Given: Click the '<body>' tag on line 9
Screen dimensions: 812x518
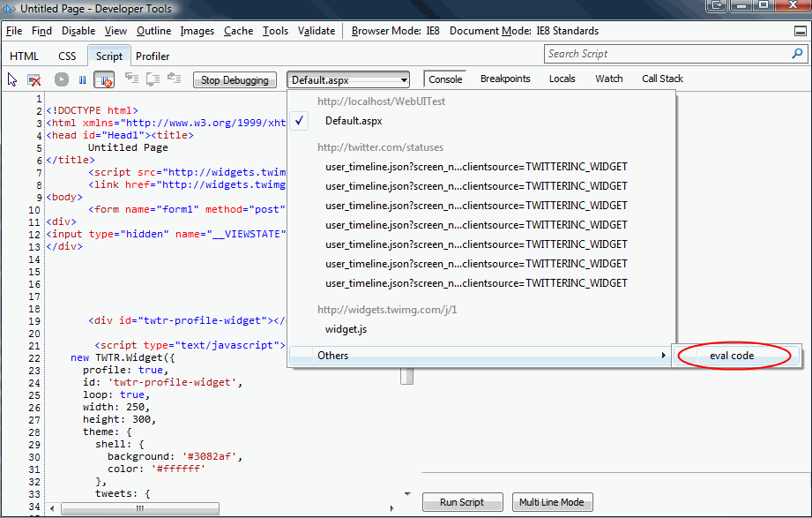Looking at the screenshot, I should (x=64, y=197).
